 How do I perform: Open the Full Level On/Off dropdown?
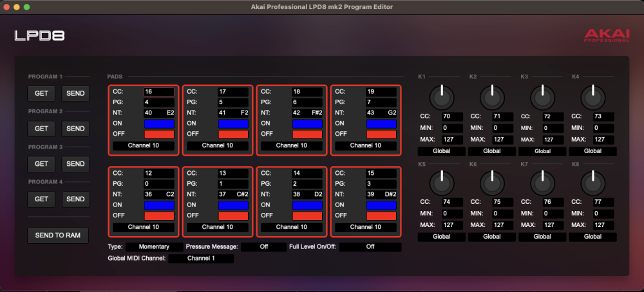coord(370,247)
